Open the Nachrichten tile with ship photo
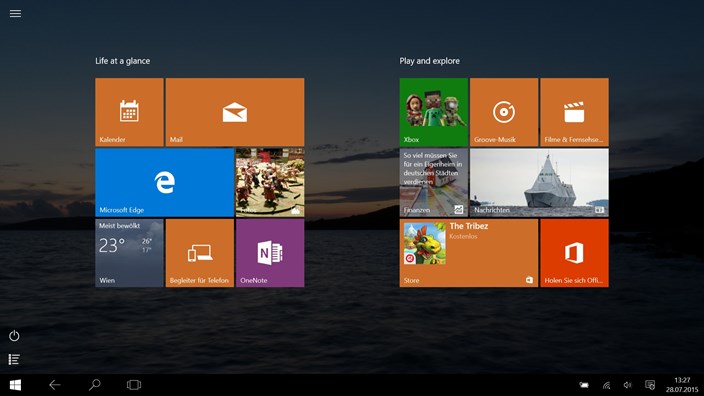 click(x=539, y=183)
